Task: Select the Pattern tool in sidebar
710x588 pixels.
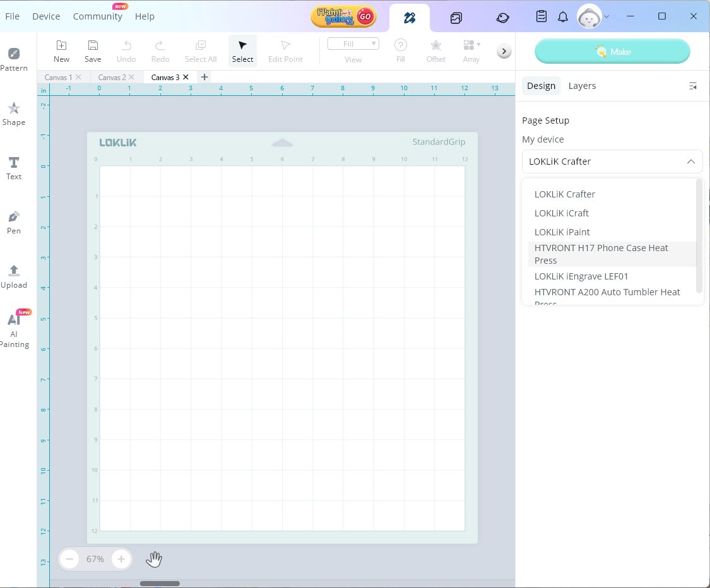Action: (x=14, y=59)
